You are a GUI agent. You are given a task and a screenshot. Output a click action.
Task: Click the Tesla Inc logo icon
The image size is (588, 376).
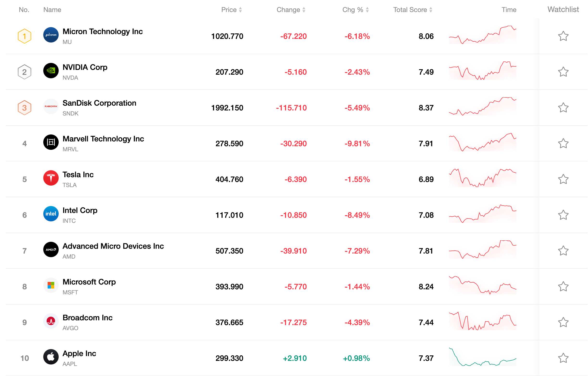click(x=51, y=178)
